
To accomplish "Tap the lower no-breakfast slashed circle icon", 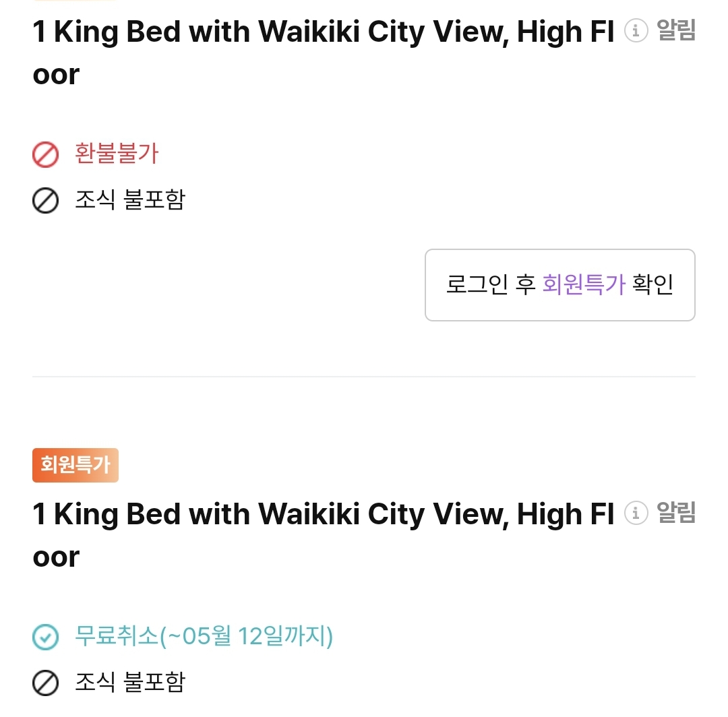I will [x=46, y=683].
